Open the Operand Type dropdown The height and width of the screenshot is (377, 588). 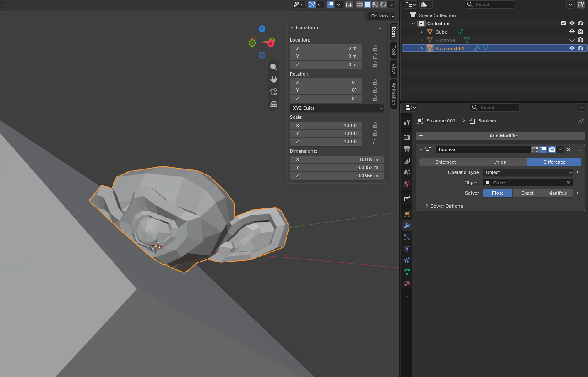coord(528,172)
